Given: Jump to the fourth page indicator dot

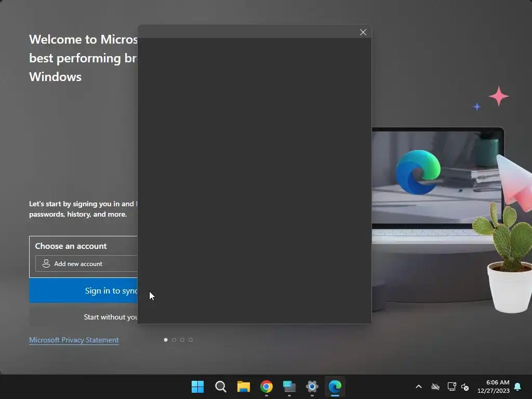Looking at the screenshot, I should point(191,340).
